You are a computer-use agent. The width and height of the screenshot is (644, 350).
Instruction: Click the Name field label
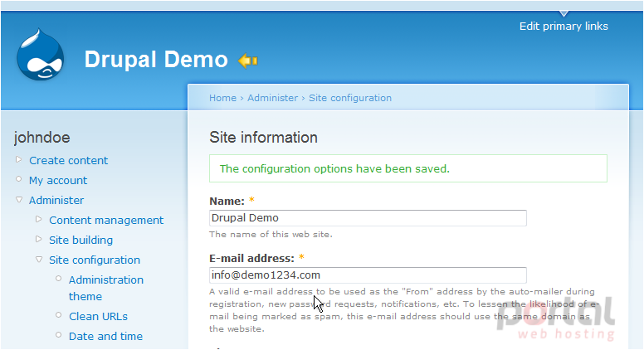pyautogui.click(x=227, y=201)
